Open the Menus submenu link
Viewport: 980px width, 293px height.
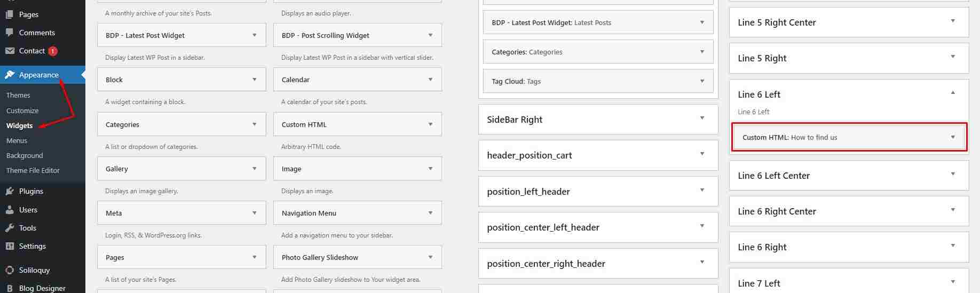pyautogui.click(x=17, y=140)
